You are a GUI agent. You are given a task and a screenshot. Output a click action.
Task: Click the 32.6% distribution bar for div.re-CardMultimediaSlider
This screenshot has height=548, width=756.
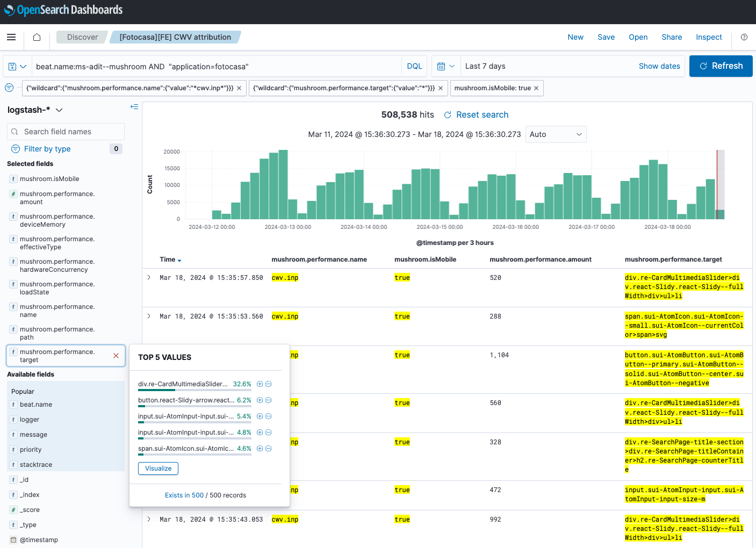click(x=157, y=391)
